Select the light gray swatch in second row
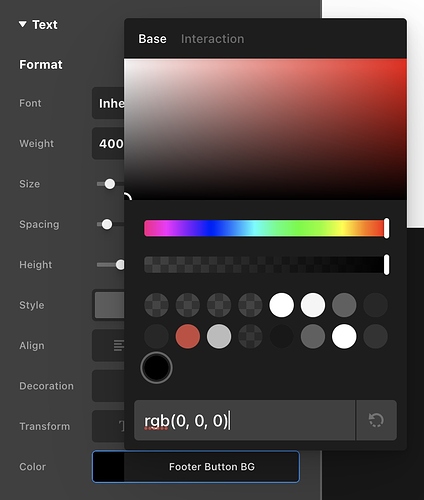 coord(219,336)
